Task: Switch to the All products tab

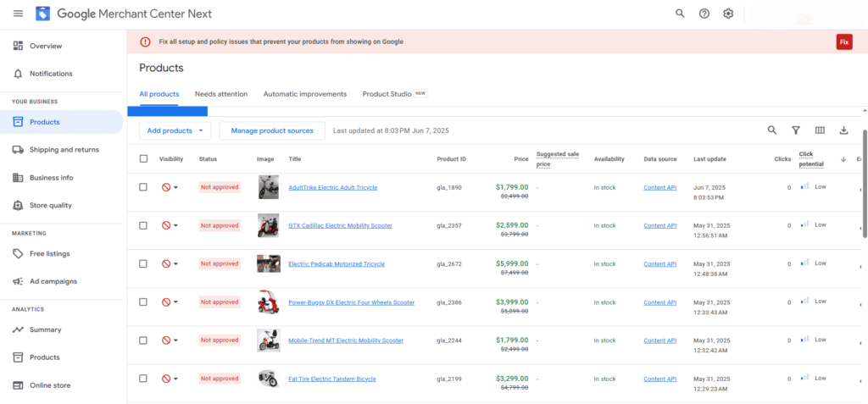Action: [x=159, y=94]
